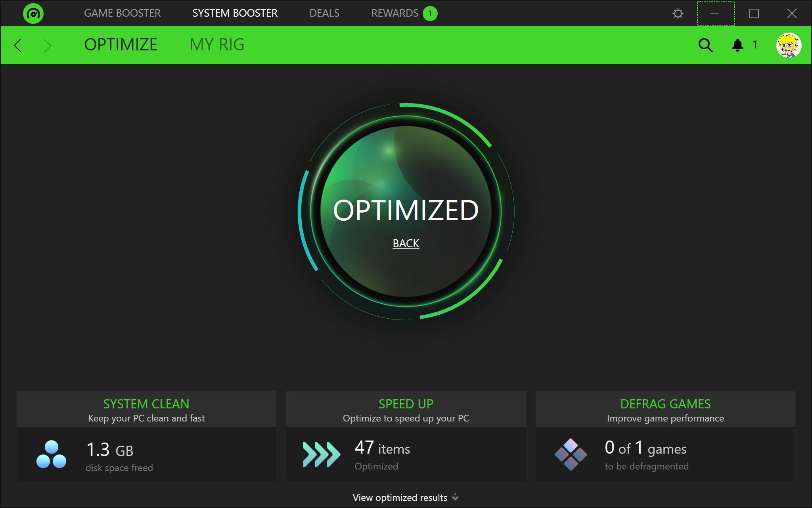Open settings gear menu

(x=678, y=13)
